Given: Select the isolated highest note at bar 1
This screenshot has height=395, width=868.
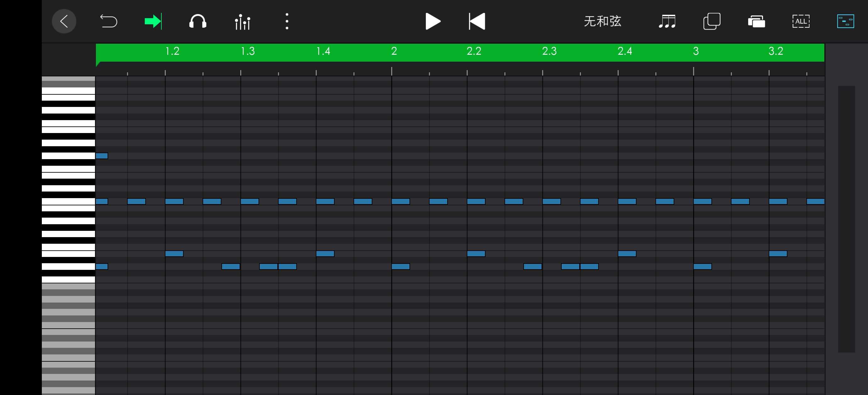Looking at the screenshot, I should 102,156.
